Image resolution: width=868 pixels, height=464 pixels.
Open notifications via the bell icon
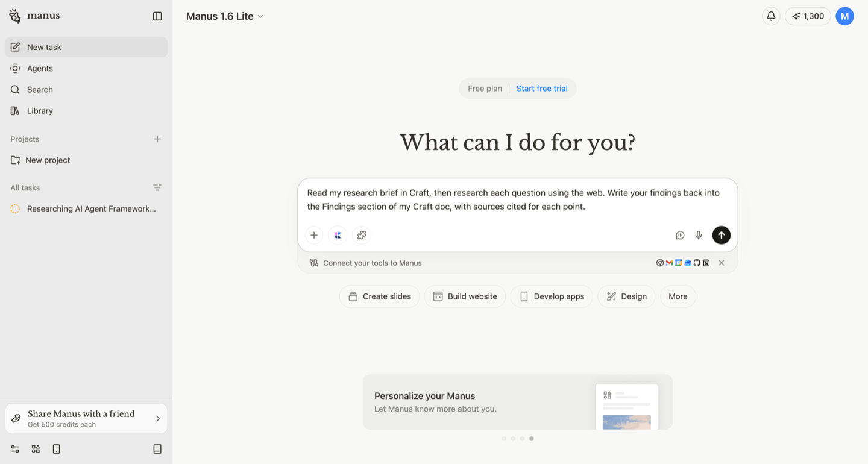click(770, 16)
